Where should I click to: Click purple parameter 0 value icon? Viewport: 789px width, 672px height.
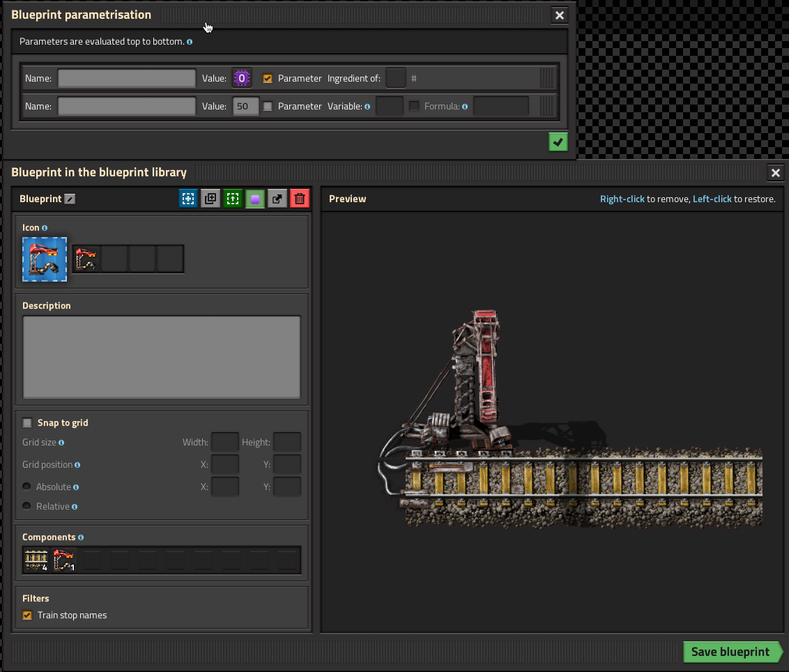coord(242,78)
